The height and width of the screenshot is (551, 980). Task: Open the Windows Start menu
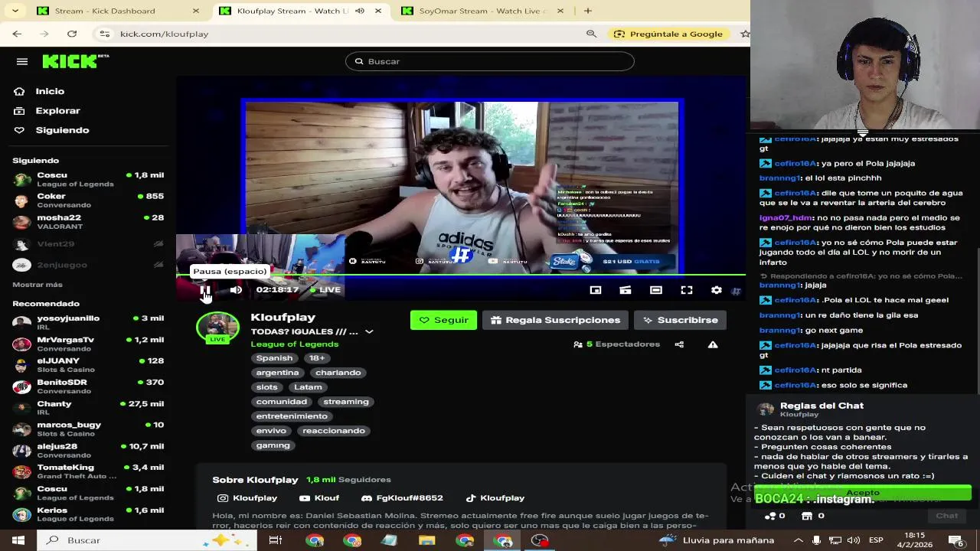tap(18, 540)
